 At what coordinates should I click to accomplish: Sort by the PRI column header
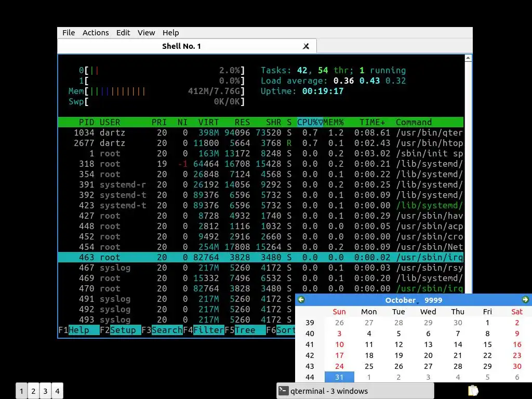click(x=159, y=122)
